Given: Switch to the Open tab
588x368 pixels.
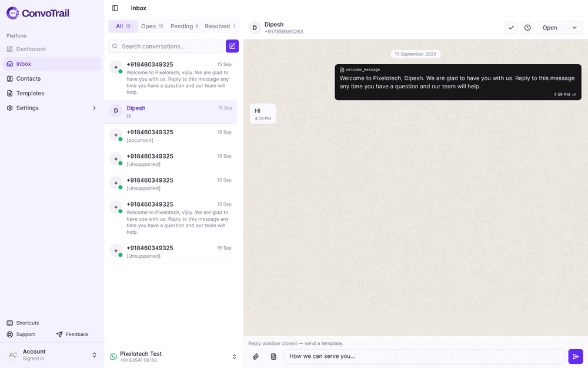Looking at the screenshot, I should tap(152, 26).
